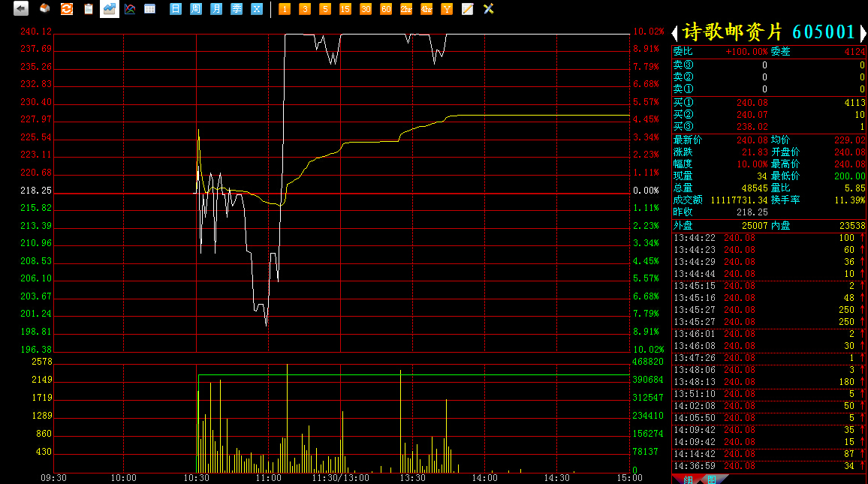
Task: Select the 5-minute period button
Action: [x=325, y=9]
